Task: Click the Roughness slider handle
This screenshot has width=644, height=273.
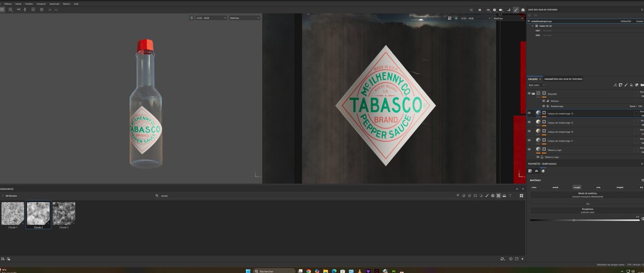Action: tap(574, 220)
